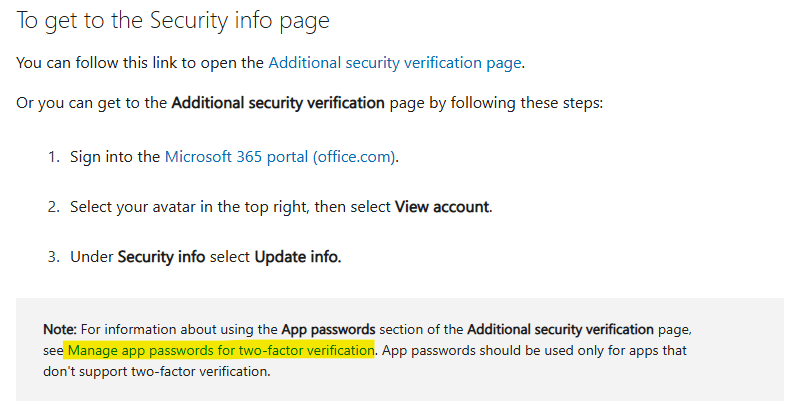Click the list number 2 marker
The image size is (797, 418).
(x=54, y=207)
